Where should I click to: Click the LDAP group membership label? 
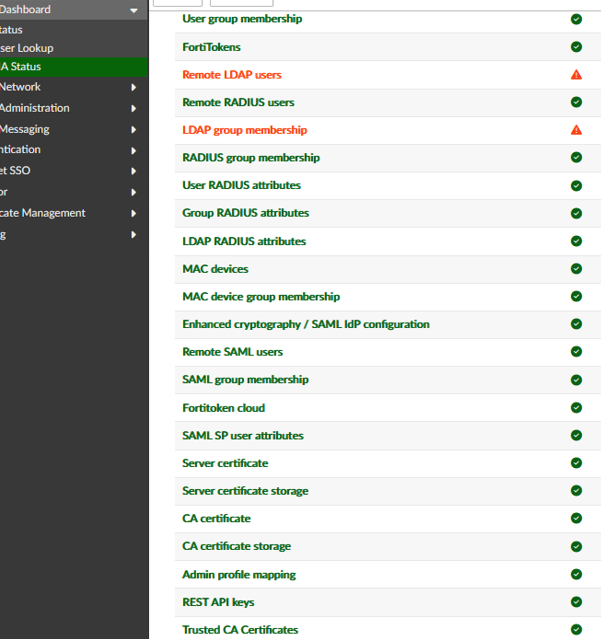pos(244,130)
